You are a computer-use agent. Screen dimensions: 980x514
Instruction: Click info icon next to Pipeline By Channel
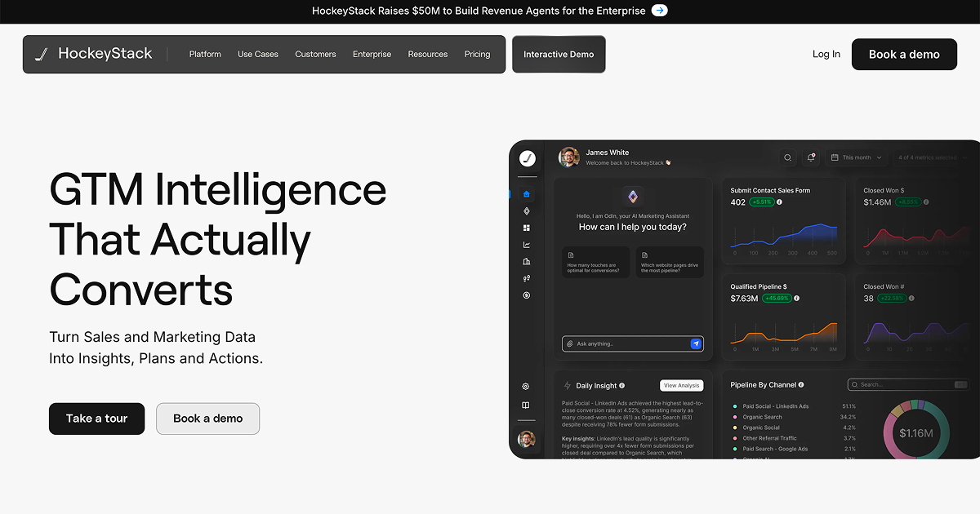(801, 385)
